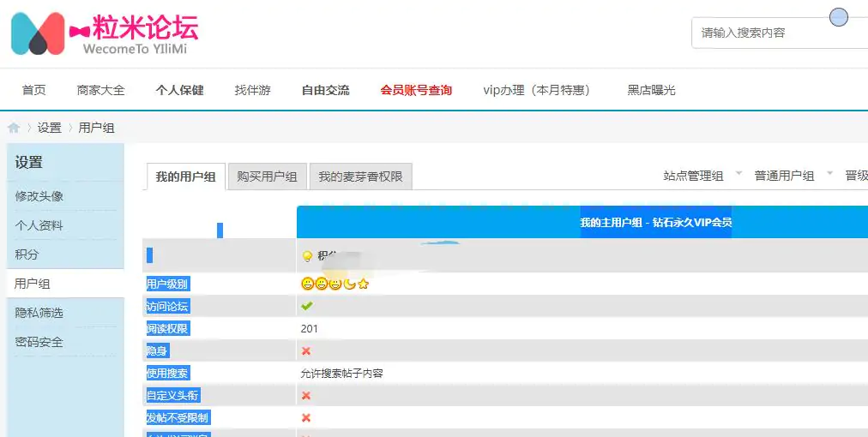Go to 自由交流 section
Viewport: 868px width, 437px height.
(326, 90)
